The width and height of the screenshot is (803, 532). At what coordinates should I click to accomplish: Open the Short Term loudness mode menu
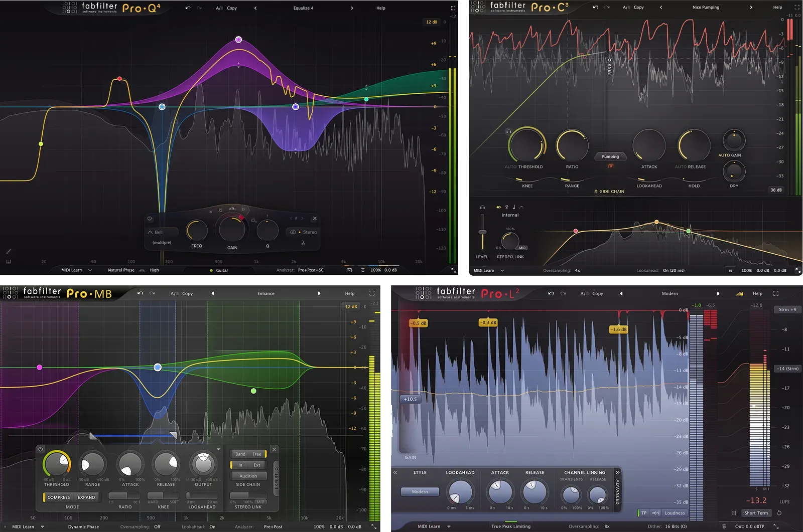(x=756, y=513)
